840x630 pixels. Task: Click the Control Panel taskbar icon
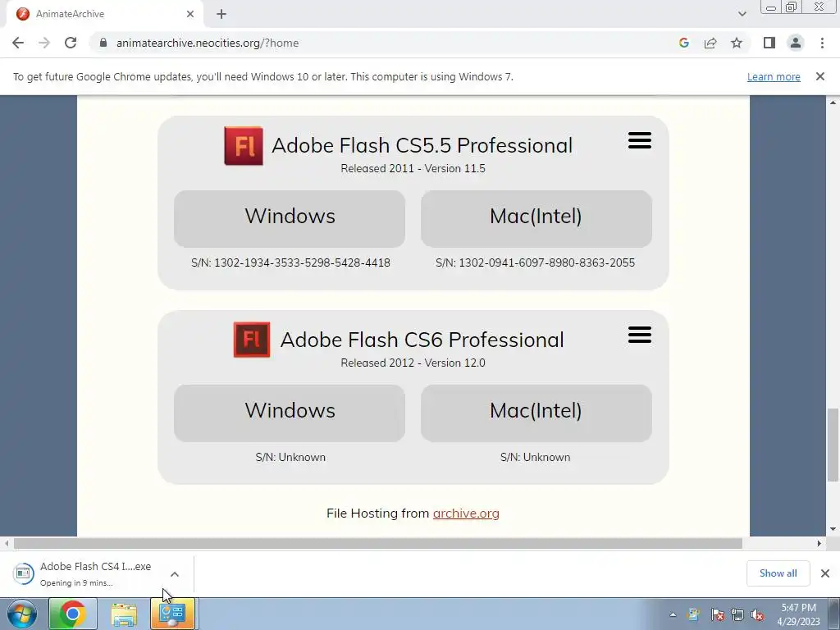[x=172, y=614]
